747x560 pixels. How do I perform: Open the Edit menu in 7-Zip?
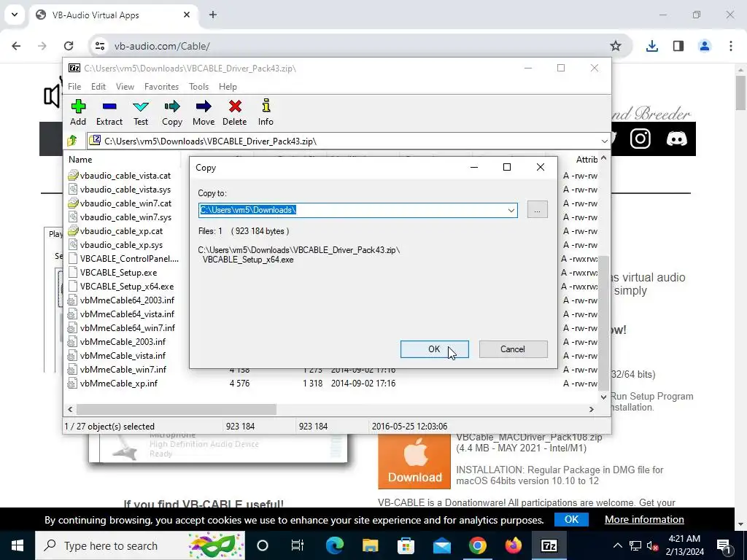[98, 87]
